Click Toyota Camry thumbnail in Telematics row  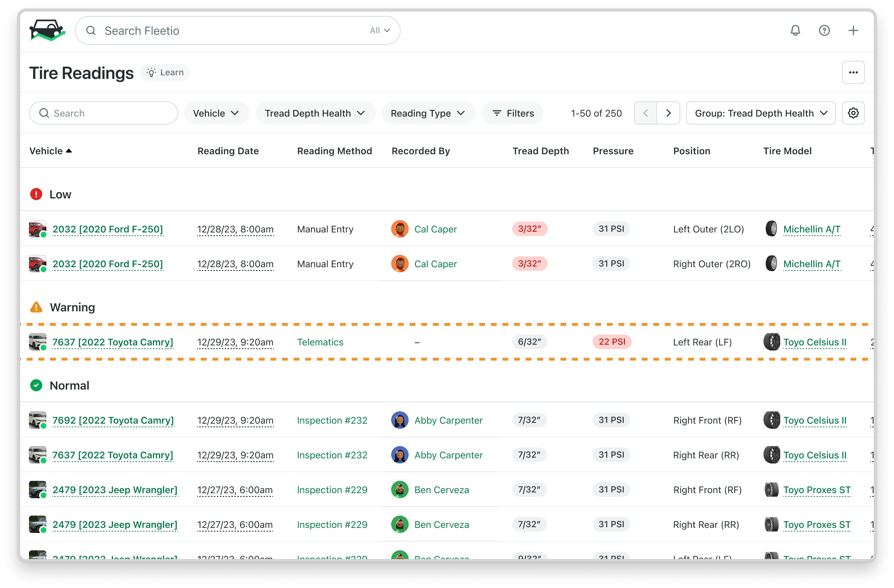(38, 342)
